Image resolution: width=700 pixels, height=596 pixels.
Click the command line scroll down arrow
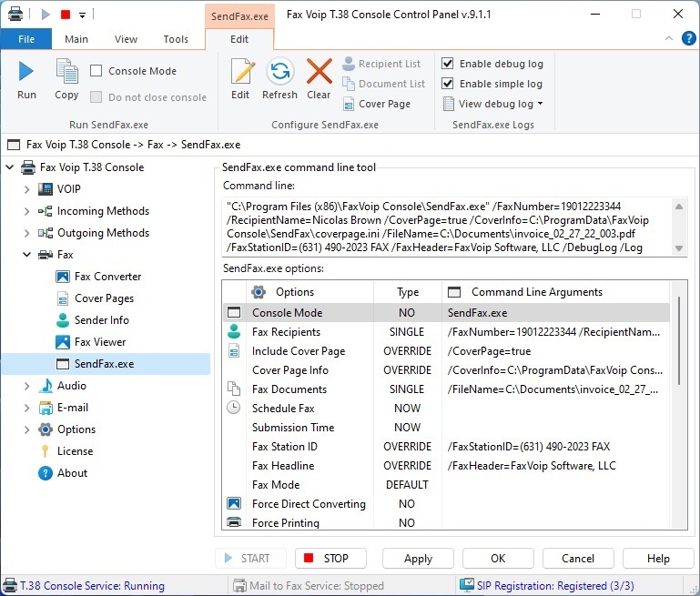[678, 248]
